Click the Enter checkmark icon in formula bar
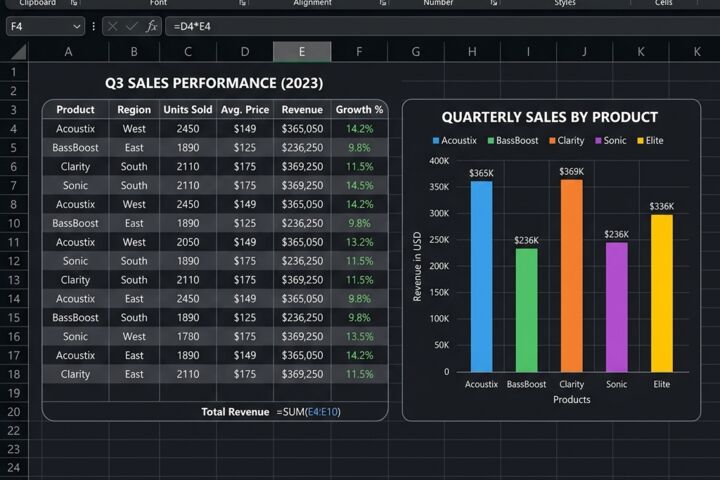 point(132,27)
